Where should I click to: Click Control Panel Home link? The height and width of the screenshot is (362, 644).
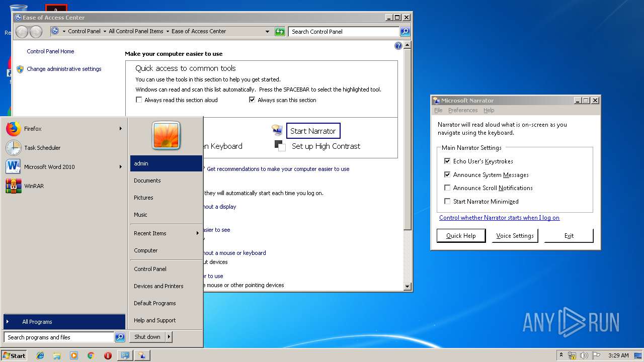click(x=50, y=51)
